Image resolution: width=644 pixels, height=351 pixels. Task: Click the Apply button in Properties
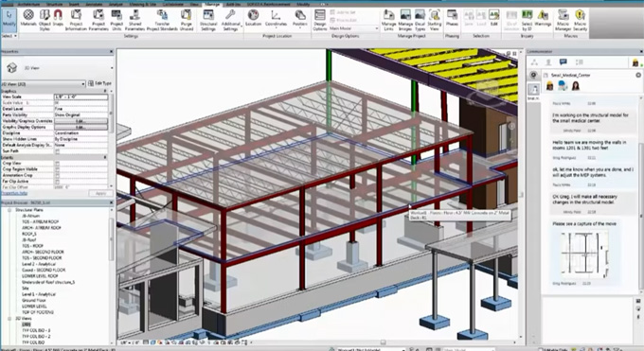[x=100, y=193]
